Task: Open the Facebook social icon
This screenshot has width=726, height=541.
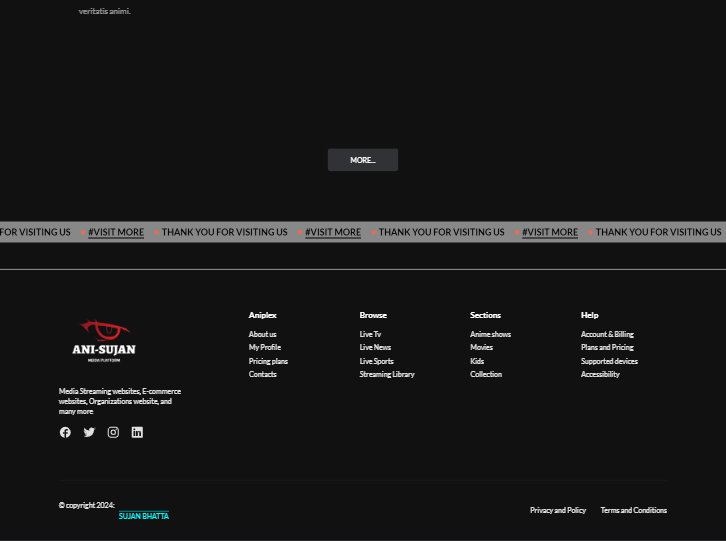Action: click(x=65, y=432)
